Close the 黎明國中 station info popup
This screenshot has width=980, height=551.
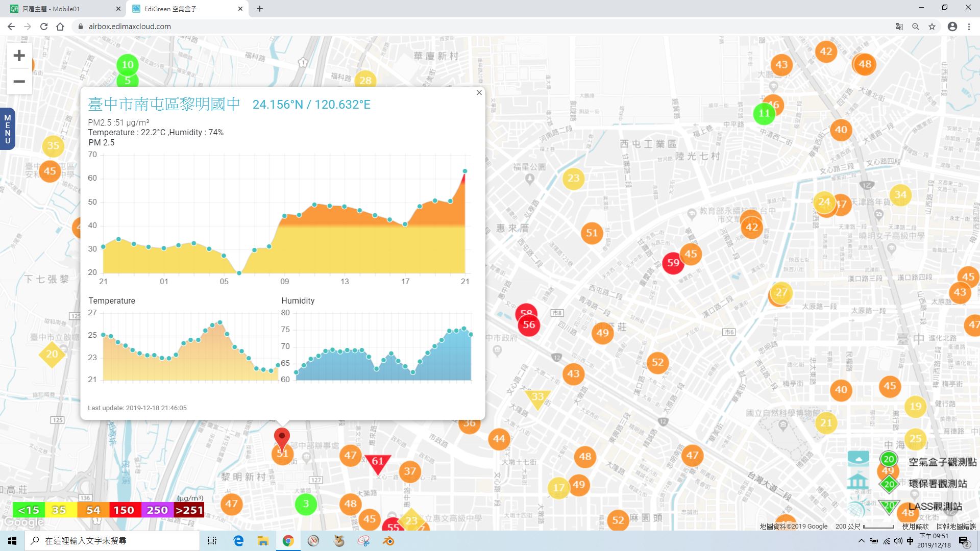(479, 92)
